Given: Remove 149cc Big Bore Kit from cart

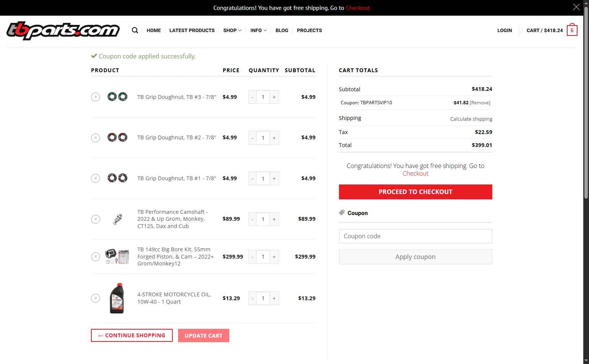Looking at the screenshot, I should (96, 257).
